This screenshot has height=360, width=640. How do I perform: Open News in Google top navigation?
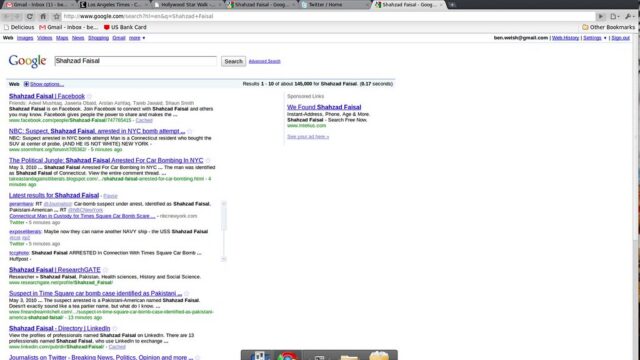click(78, 38)
